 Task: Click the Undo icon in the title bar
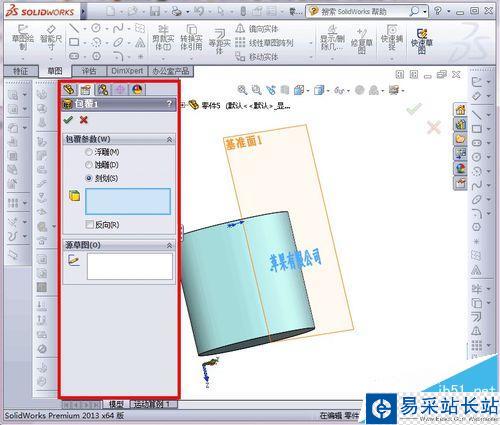pyautogui.click(x=199, y=11)
